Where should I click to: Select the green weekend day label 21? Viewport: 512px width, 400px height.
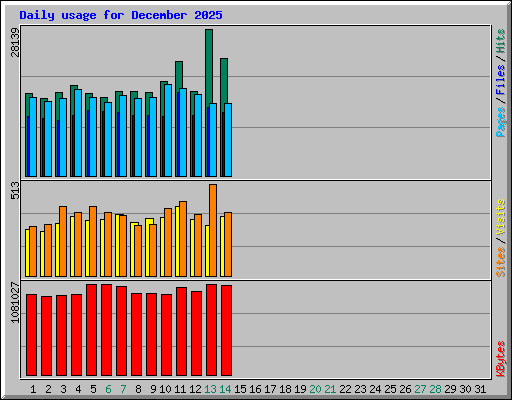(x=330, y=389)
